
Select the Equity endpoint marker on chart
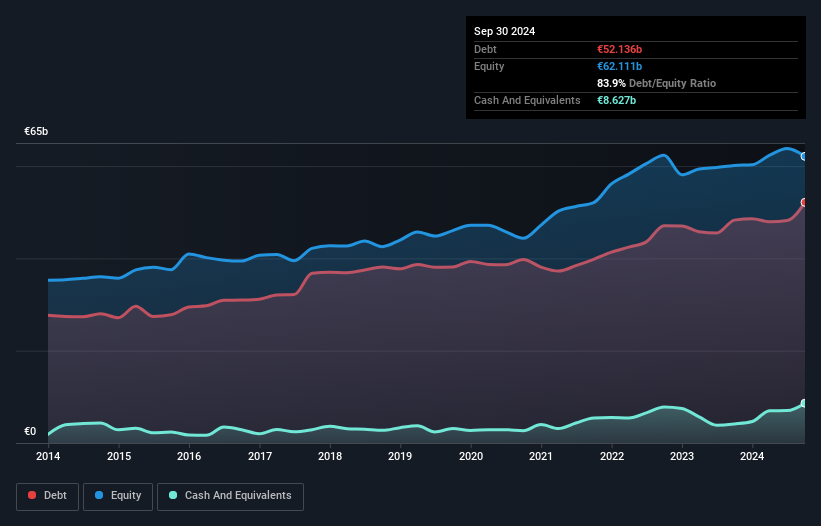(804, 156)
